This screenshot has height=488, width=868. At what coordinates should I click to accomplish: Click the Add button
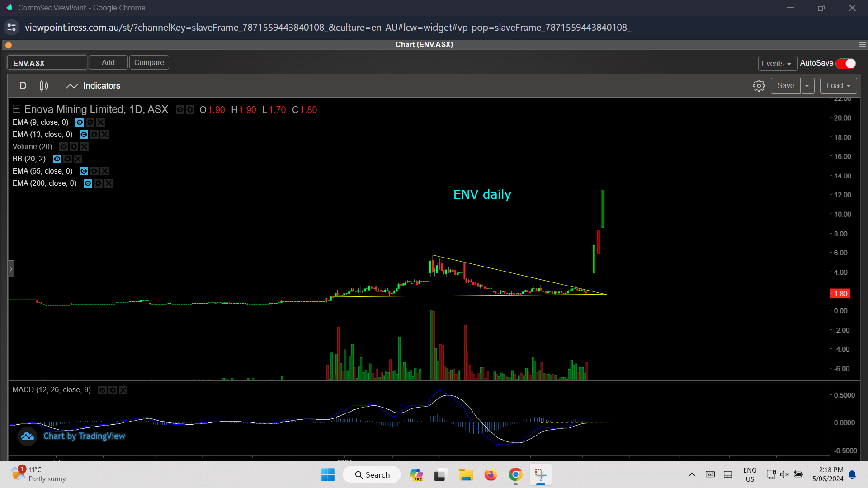click(x=108, y=63)
